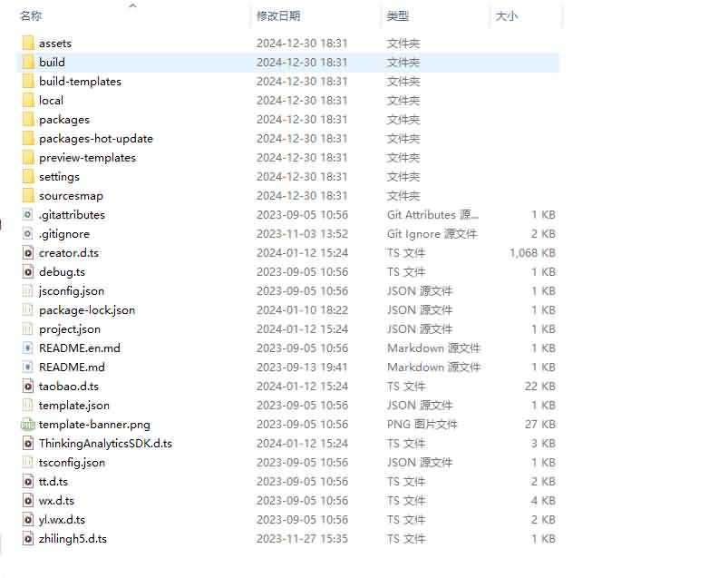Select the sourcesmap folder icon
Viewport: 728px width, 578px height.
(x=27, y=195)
